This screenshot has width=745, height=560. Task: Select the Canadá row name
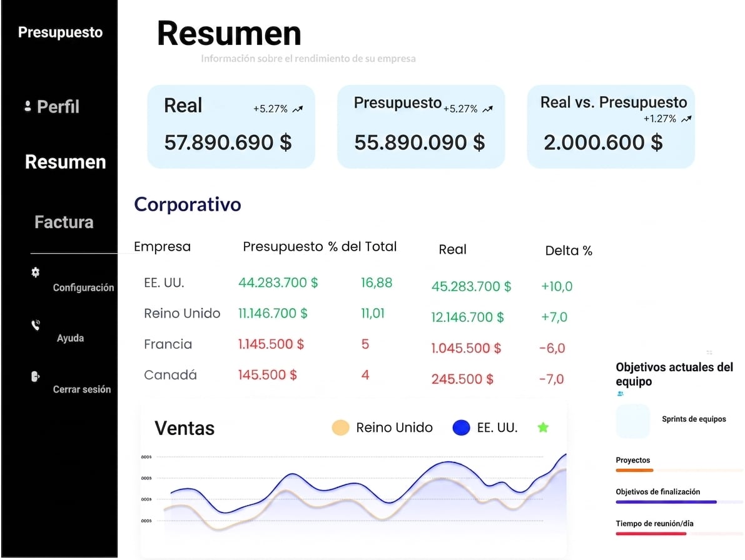click(x=170, y=375)
